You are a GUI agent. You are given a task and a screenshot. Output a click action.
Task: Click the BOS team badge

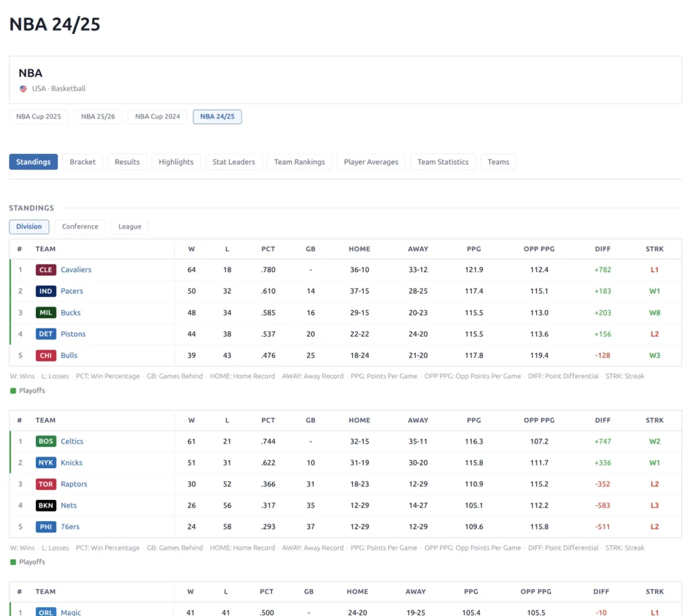click(x=45, y=441)
